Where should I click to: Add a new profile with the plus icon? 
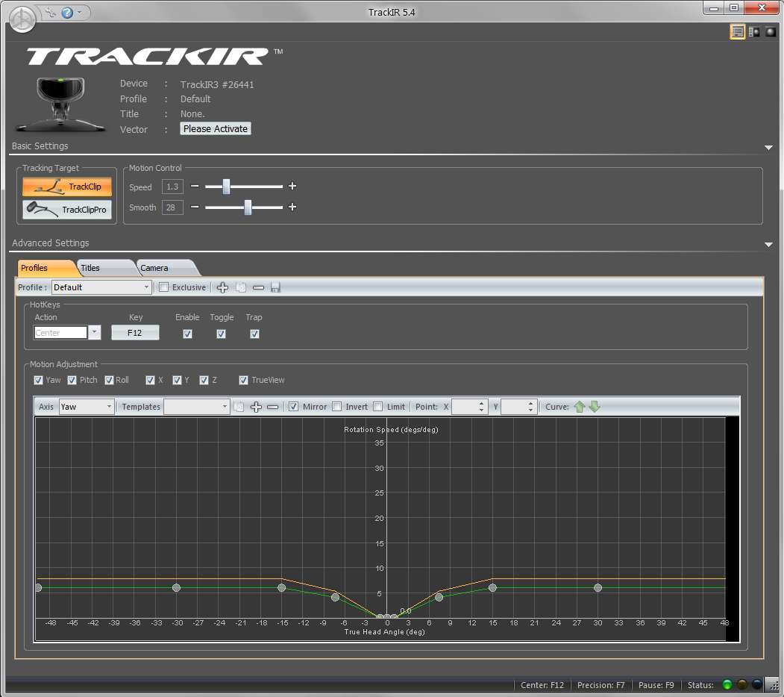coord(222,287)
